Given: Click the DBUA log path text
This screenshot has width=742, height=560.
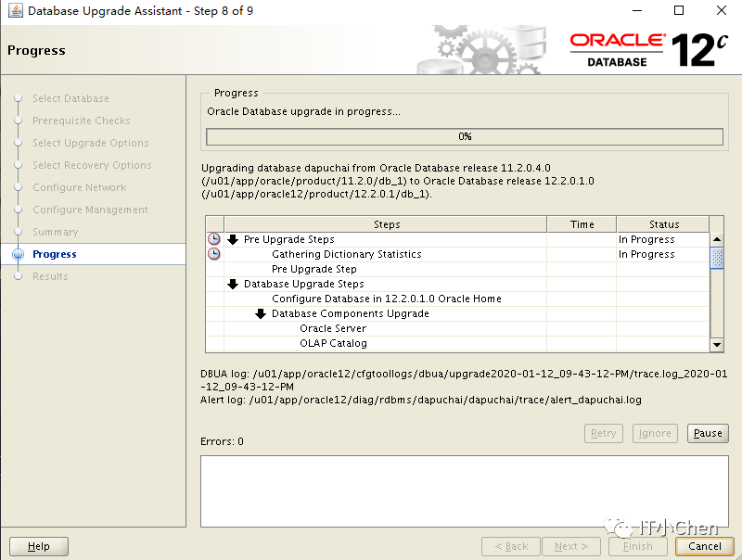Looking at the screenshot, I should pos(464,380).
